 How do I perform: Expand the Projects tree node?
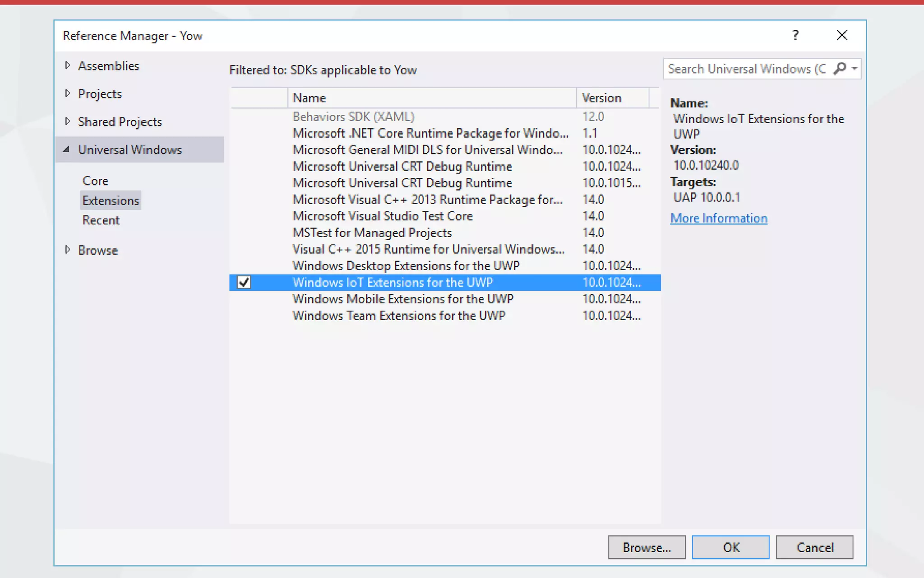pyautogui.click(x=67, y=93)
